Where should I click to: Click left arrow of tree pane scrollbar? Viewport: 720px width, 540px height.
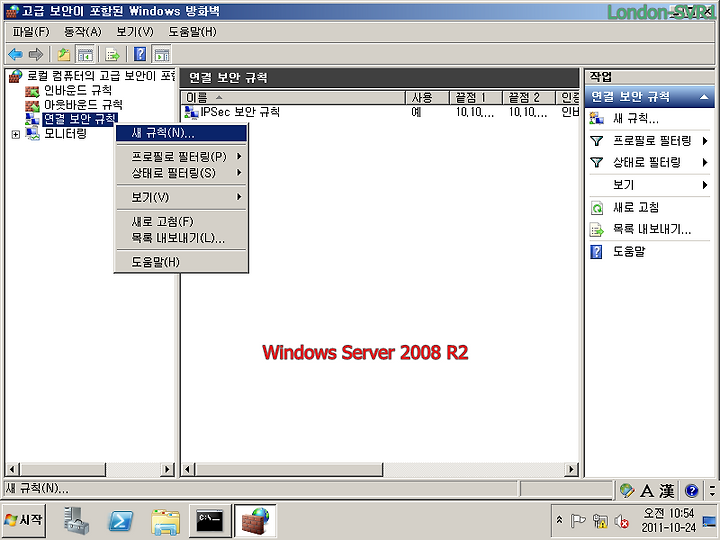[12, 469]
